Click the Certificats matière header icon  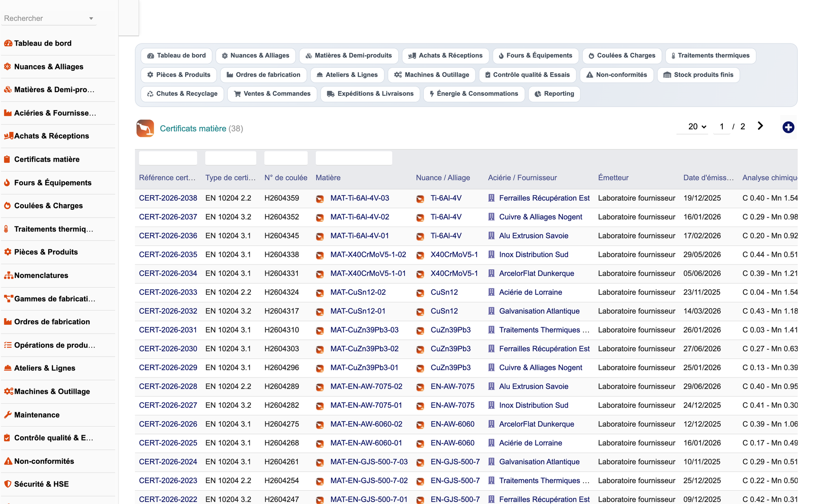145,129
